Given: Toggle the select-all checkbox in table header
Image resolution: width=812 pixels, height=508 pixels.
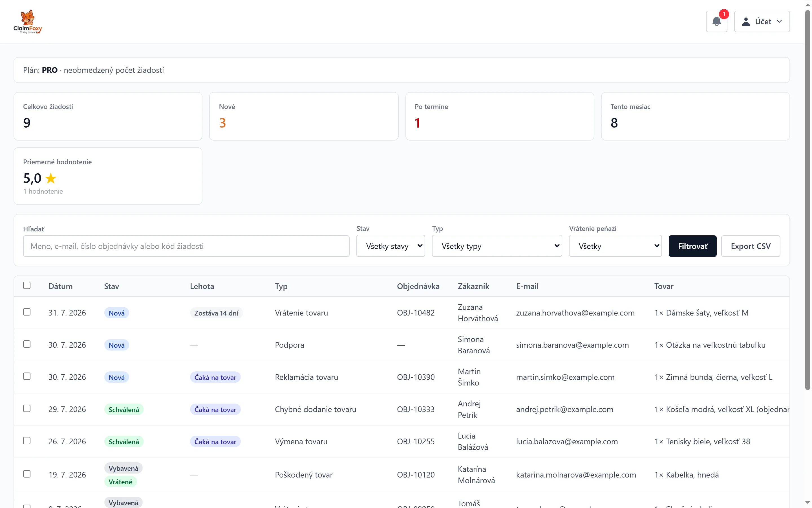Looking at the screenshot, I should click(x=27, y=285).
